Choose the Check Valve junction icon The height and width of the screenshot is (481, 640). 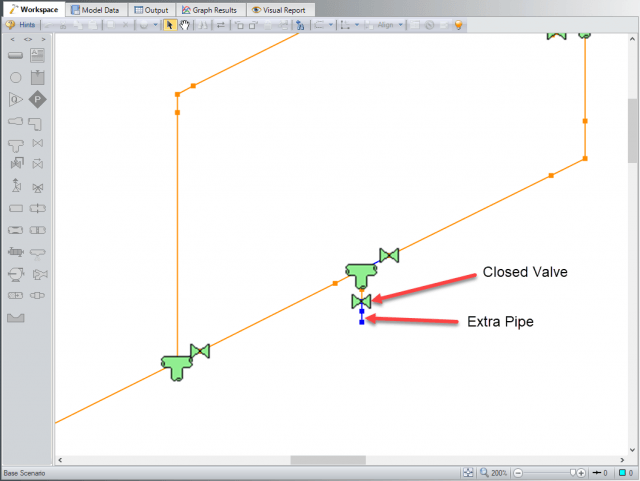(38, 163)
